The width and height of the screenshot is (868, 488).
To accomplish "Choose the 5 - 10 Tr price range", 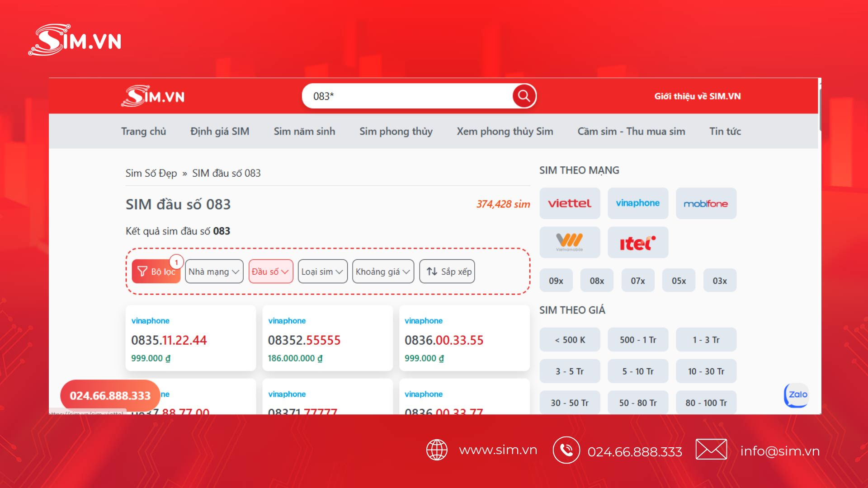I will (637, 371).
